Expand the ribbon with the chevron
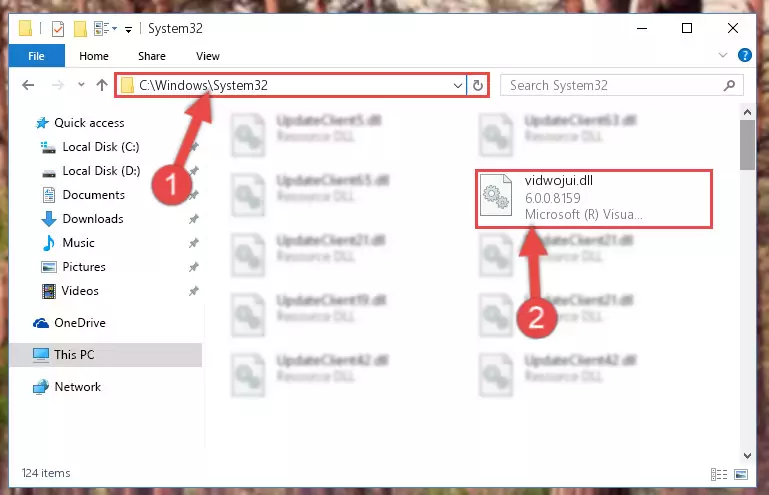Screen dimensions: 769x495 tap(722, 55)
